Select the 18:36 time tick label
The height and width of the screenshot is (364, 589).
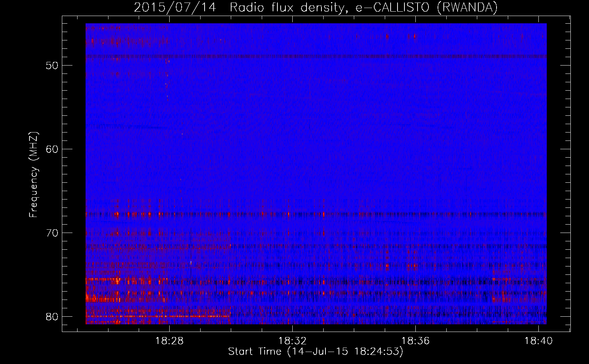pyautogui.click(x=415, y=341)
